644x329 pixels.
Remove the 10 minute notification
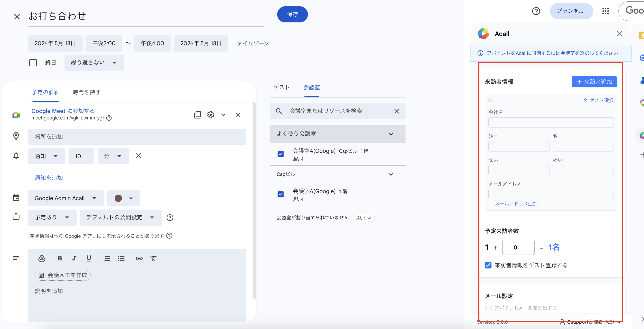pos(139,156)
